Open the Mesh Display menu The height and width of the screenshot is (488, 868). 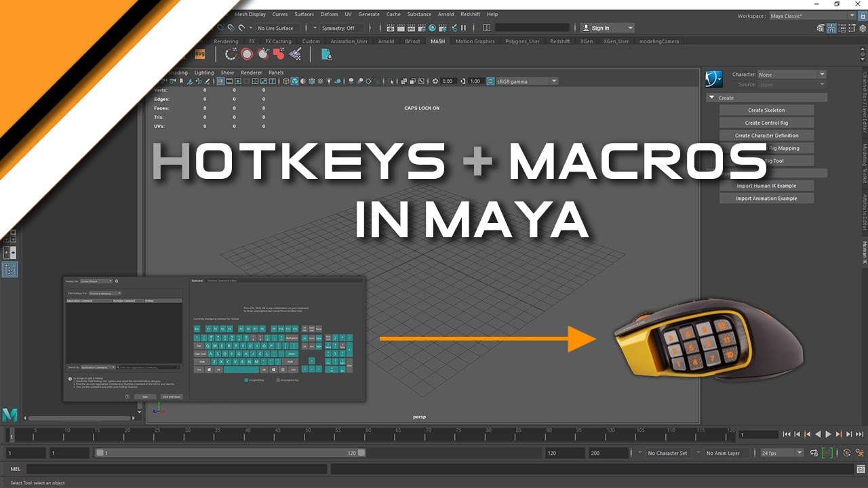coord(250,14)
